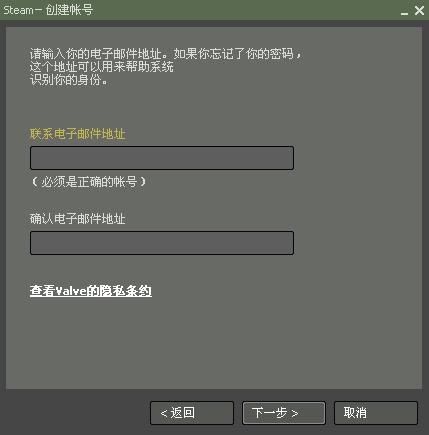Select the Steam - 创建帐号 title text

pyautogui.click(x=48, y=10)
